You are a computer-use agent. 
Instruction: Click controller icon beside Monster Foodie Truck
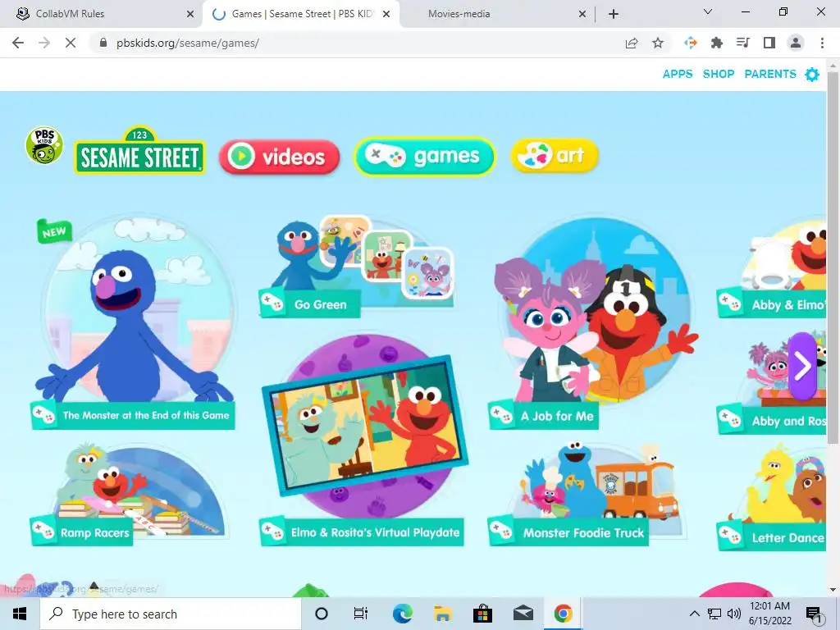(x=501, y=532)
